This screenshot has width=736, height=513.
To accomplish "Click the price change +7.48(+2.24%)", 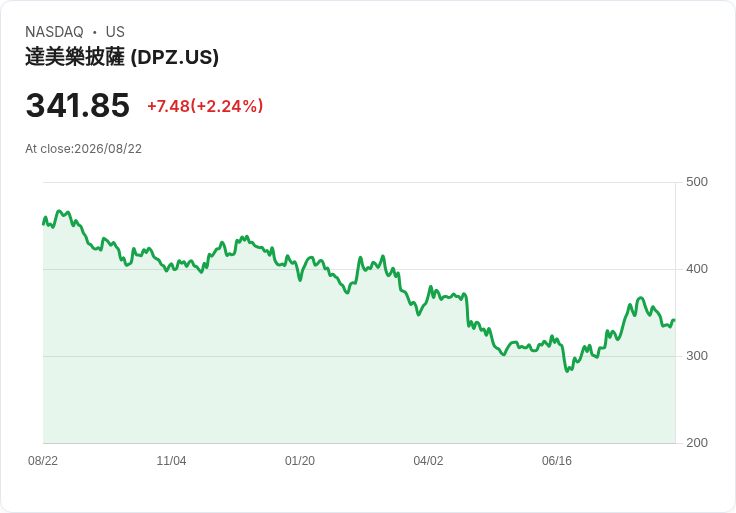I will pos(205,106).
